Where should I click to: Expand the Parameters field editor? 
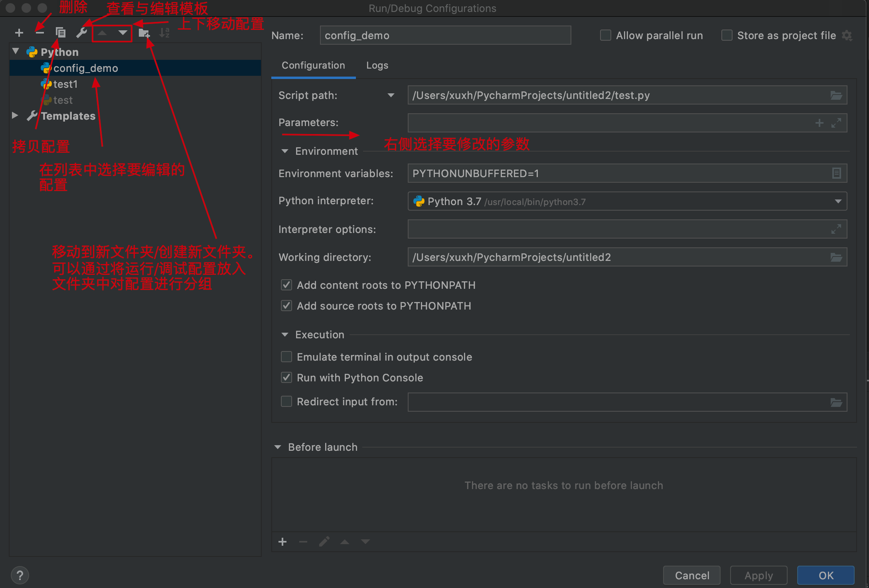(836, 123)
